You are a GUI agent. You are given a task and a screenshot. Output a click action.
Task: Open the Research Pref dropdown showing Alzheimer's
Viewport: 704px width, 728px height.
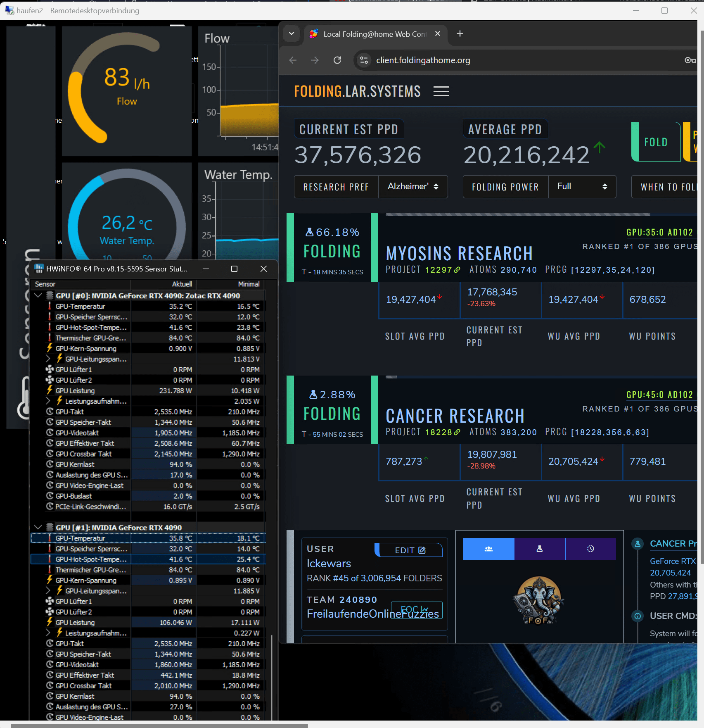pos(413,187)
